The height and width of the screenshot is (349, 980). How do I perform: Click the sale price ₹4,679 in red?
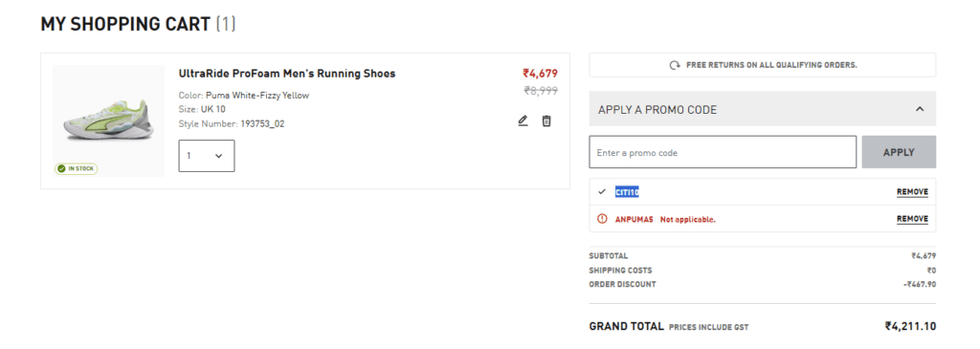[x=541, y=74]
